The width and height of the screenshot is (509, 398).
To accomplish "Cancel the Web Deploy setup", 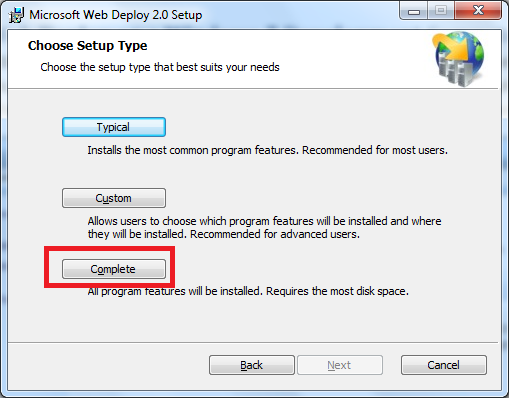I will (444, 365).
